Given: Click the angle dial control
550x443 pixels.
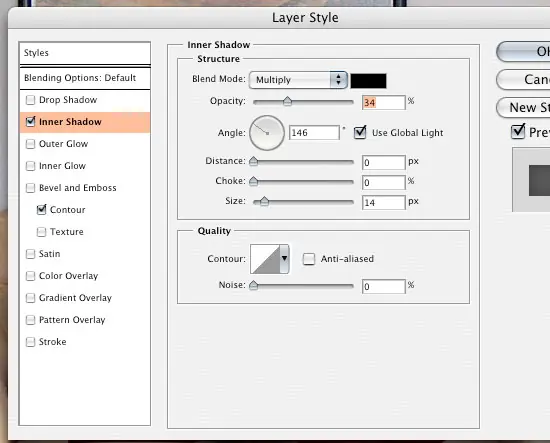Looking at the screenshot, I should tap(267, 133).
